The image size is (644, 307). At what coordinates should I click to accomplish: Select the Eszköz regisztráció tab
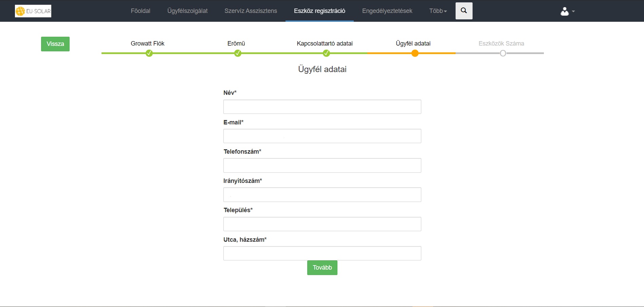(x=319, y=11)
